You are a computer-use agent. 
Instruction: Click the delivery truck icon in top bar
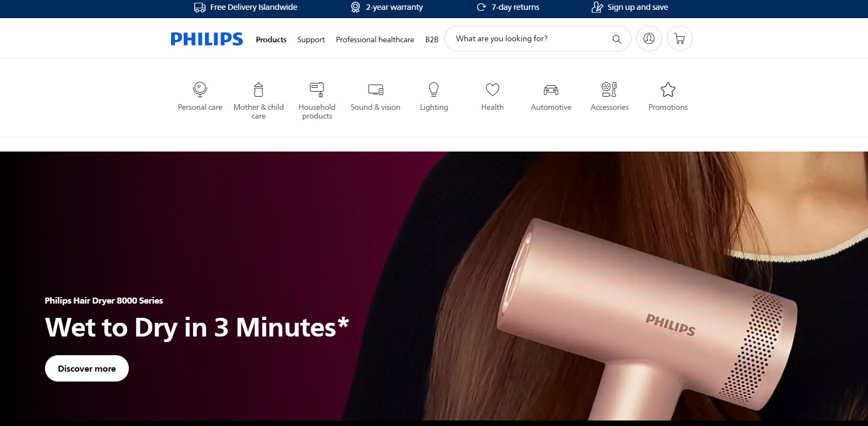point(200,7)
